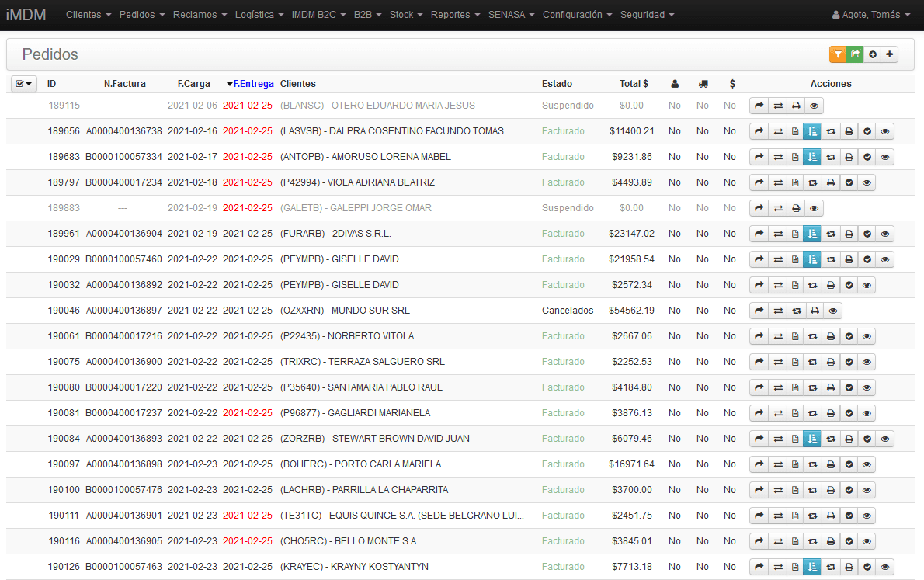This screenshot has height=580, width=924.
Task: Open the select-all checkbox dropdown
Action: coord(23,83)
